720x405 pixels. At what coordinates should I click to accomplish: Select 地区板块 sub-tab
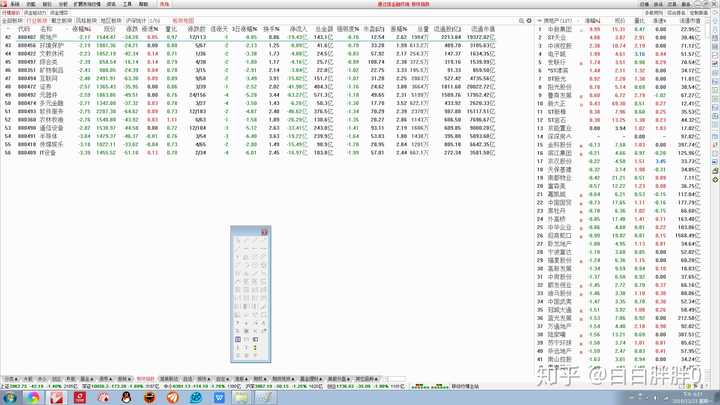pos(111,21)
